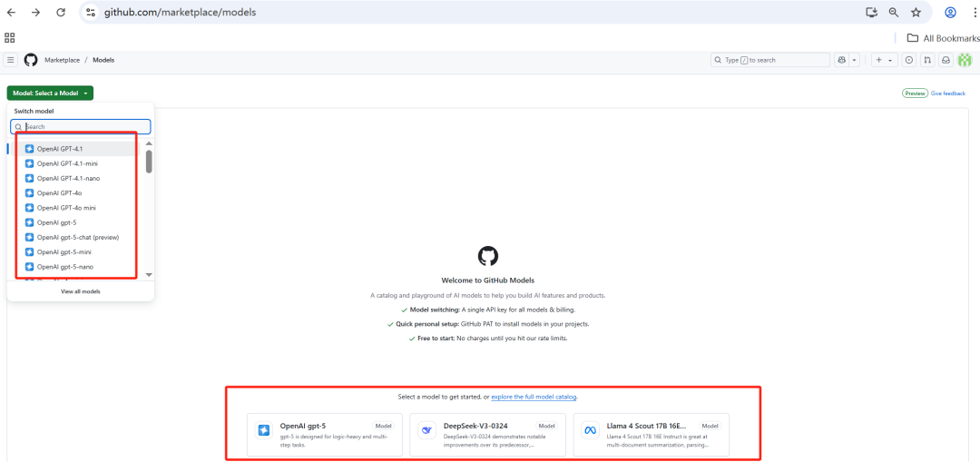
Task: Select OpenAI GPT-4o from the list
Action: coord(75,193)
